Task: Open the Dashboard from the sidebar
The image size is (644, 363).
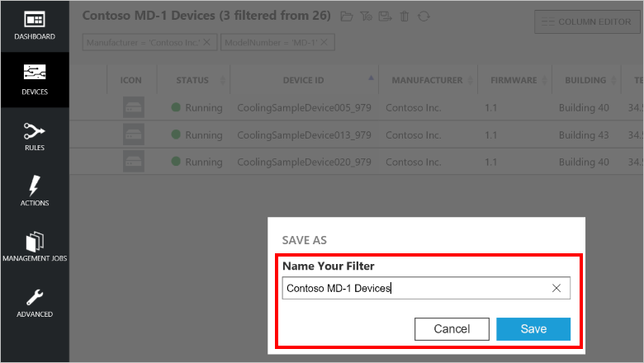Action: pyautogui.click(x=35, y=26)
